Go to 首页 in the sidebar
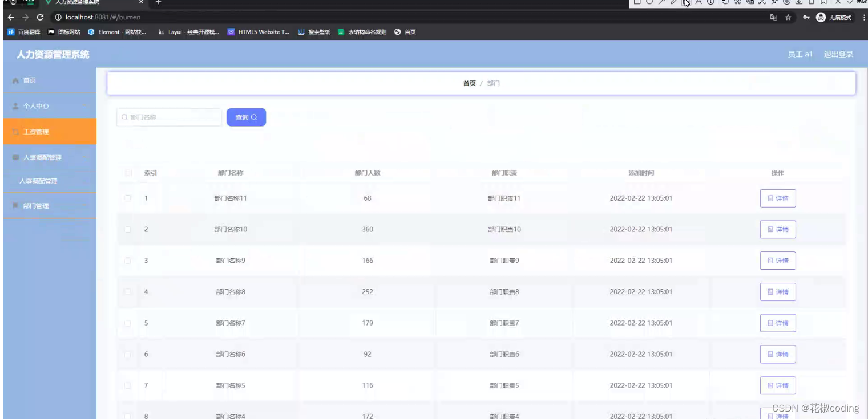Image resolution: width=868 pixels, height=419 pixels. [49, 81]
